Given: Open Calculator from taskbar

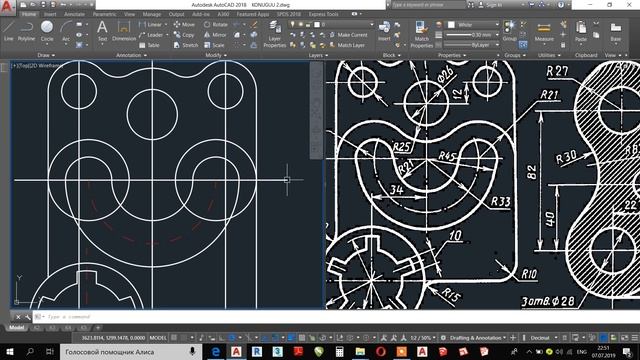Looking at the screenshot, I should pyautogui.click(x=340, y=351).
